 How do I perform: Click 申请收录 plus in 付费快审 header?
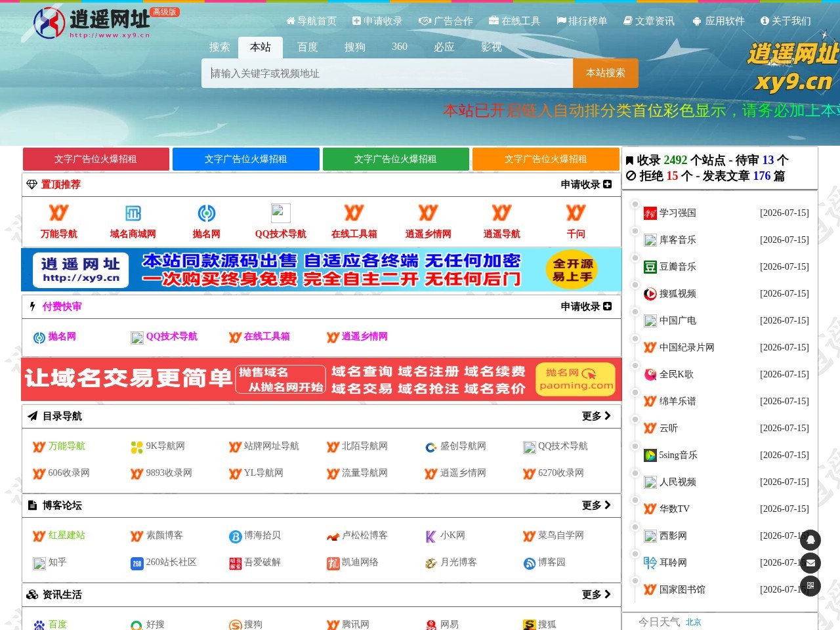pos(586,306)
